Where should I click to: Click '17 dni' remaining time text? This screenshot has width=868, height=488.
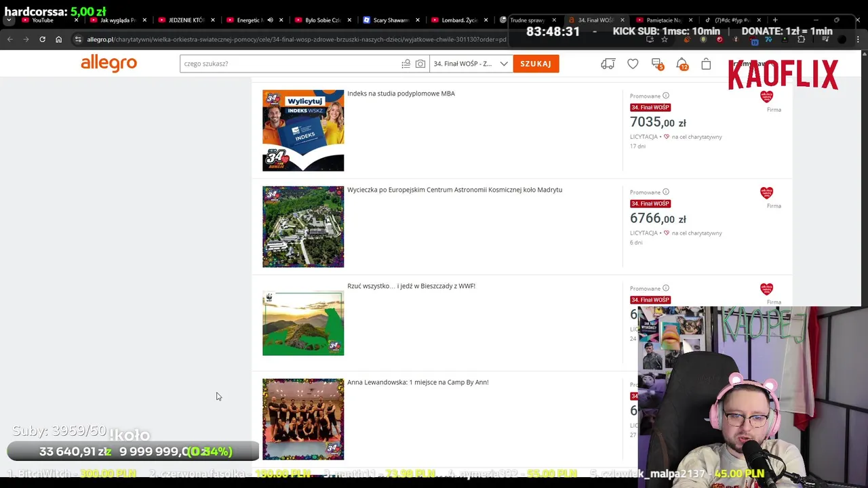pos(637,146)
